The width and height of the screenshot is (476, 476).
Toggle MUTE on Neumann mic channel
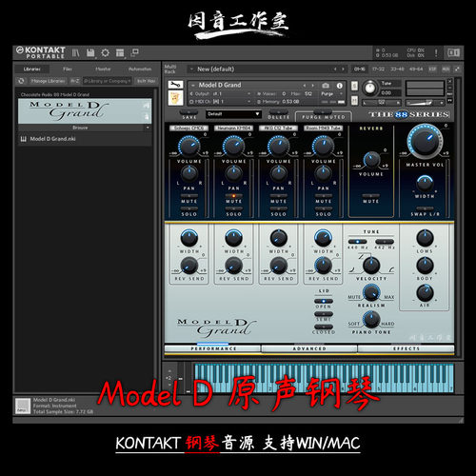(x=234, y=196)
